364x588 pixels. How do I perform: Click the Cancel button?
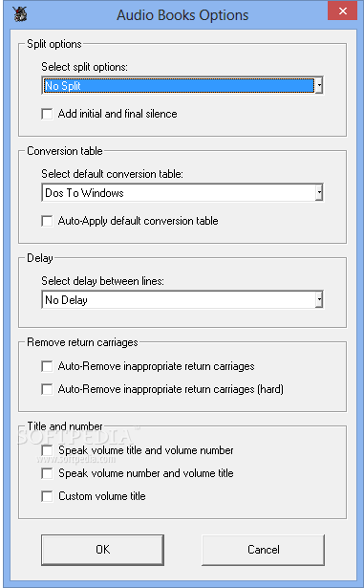[263, 550]
